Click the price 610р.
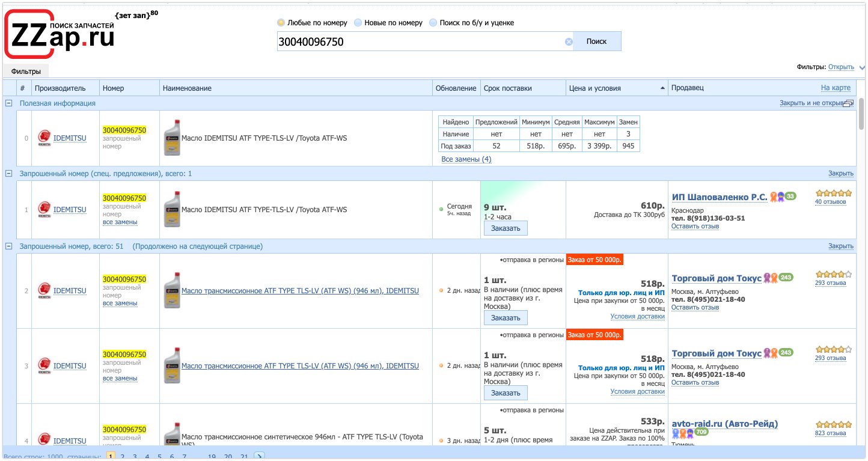868x461 pixels. [x=652, y=206]
